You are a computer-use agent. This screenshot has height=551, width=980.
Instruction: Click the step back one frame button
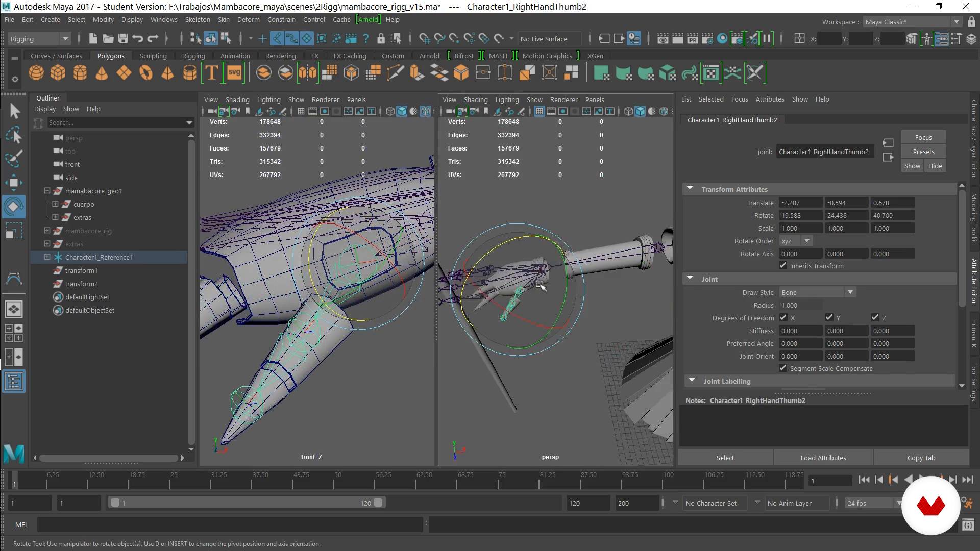[878, 480]
